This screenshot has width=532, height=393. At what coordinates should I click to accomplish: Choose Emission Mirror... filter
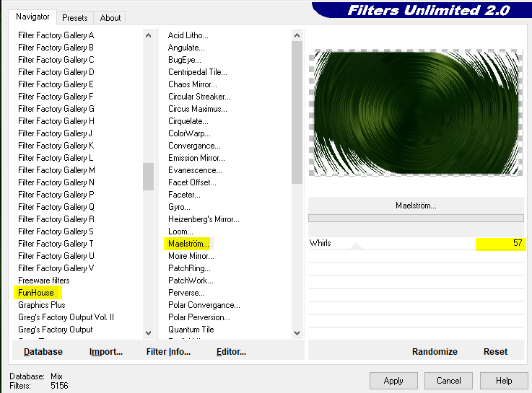click(x=196, y=158)
